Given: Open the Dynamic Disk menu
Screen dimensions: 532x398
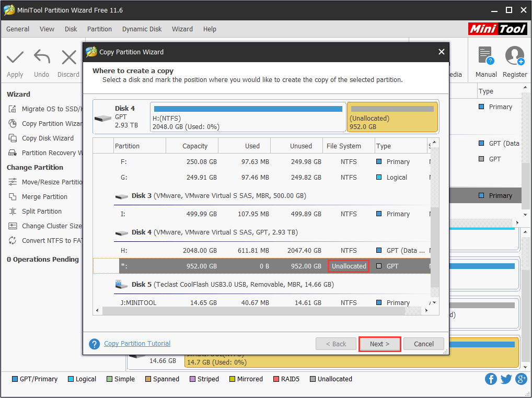Looking at the screenshot, I should [142, 29].
